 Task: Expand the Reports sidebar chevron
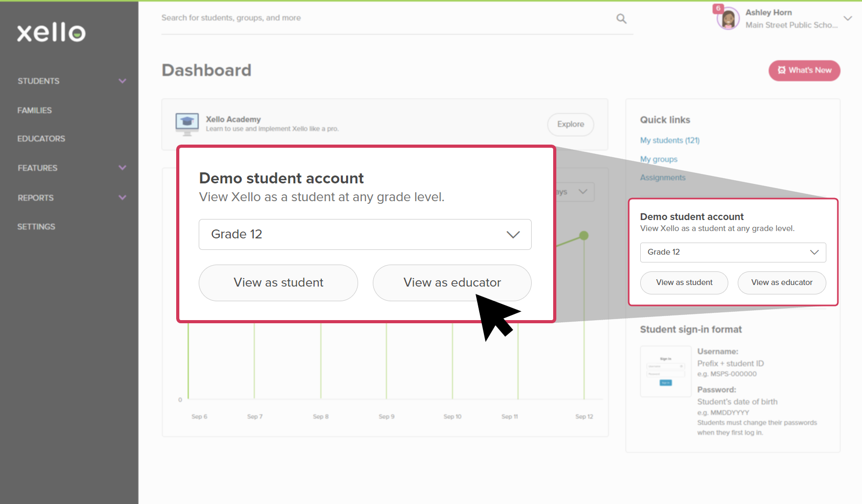coord(122,198)
